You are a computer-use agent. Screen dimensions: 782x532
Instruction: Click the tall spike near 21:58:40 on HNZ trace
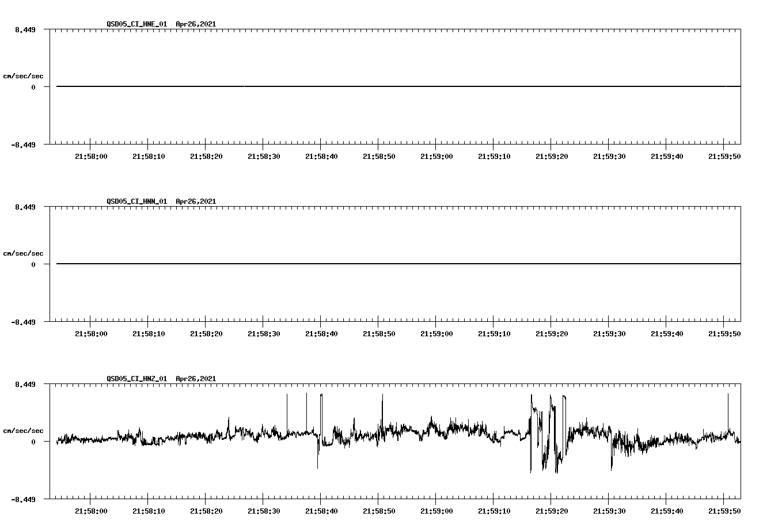click(321, 403)
